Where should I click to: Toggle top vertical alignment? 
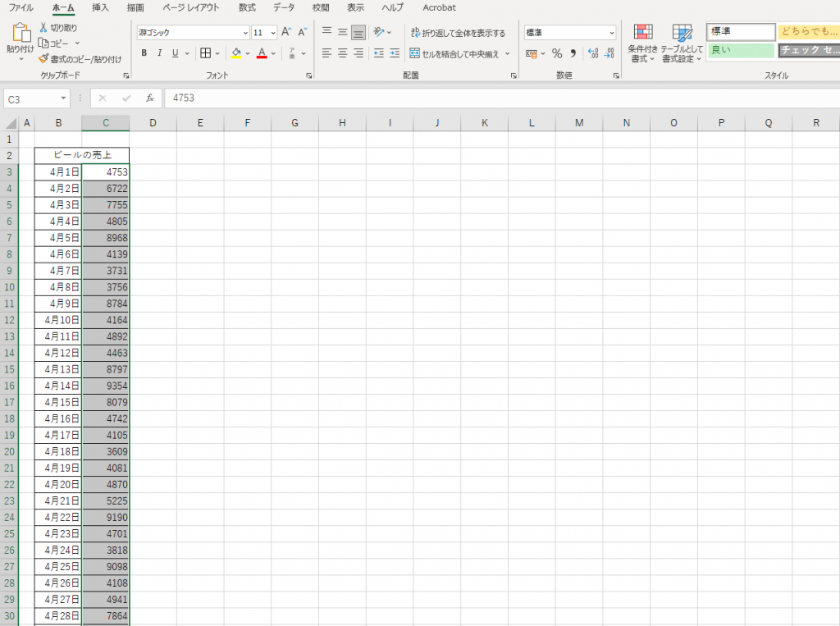point(326,32)
